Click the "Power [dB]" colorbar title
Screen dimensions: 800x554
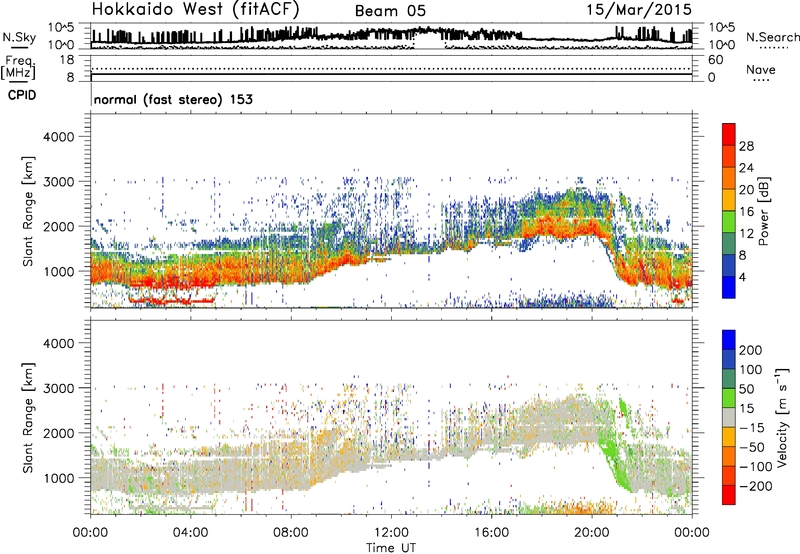(763, 211)
